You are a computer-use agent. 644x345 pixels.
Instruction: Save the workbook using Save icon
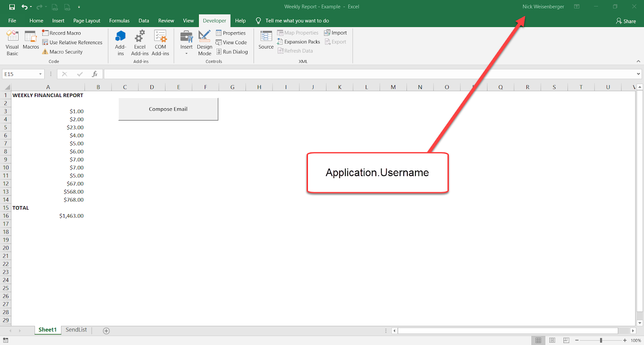[12, 7]
